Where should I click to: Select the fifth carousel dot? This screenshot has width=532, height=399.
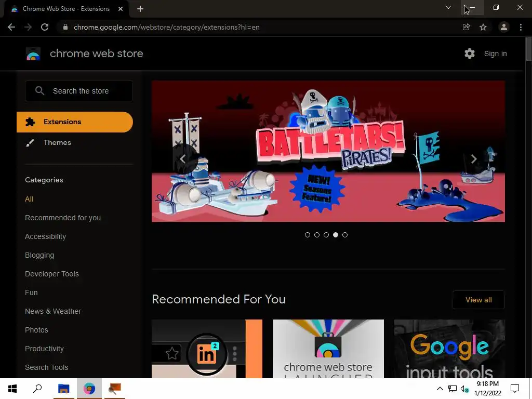pos(345,235)
